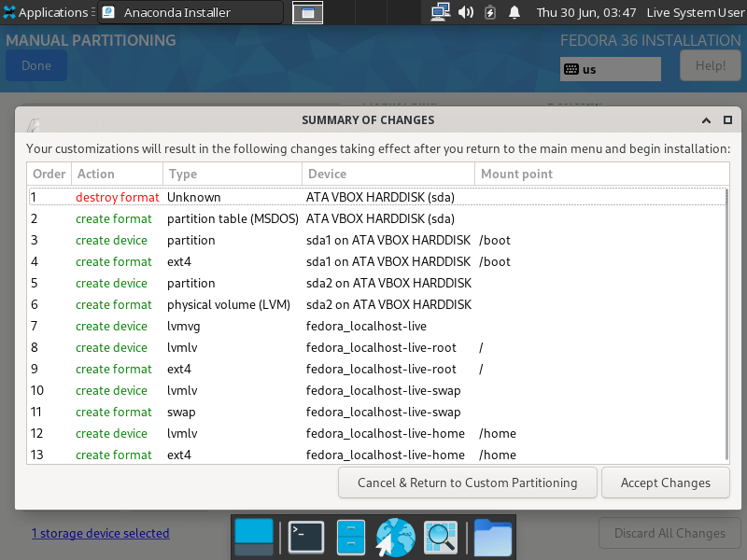Click the Anaconda Installer window icon in taskbar
This screenshot has height=560, width=747.
pos(108,12)
